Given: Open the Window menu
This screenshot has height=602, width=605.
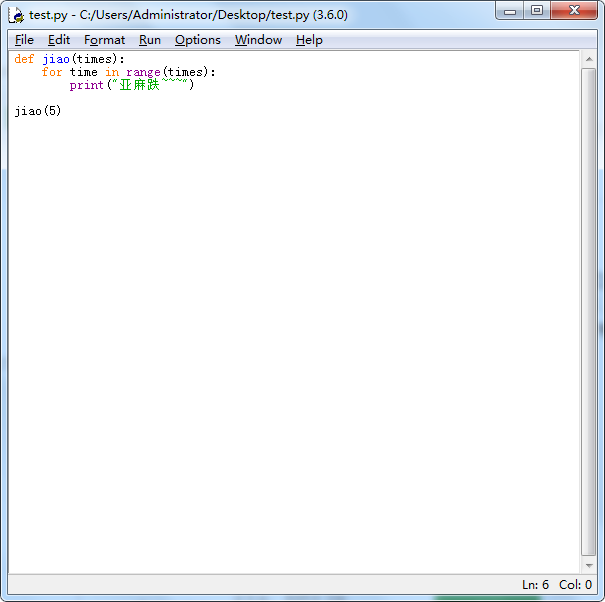Looking at the screenshot, I should (258, 40).
